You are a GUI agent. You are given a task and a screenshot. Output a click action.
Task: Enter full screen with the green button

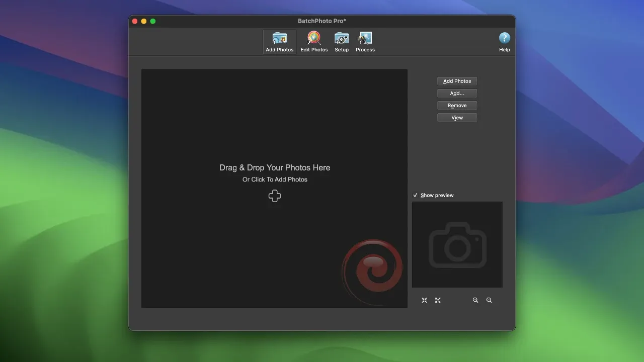[x=152, y=21]
